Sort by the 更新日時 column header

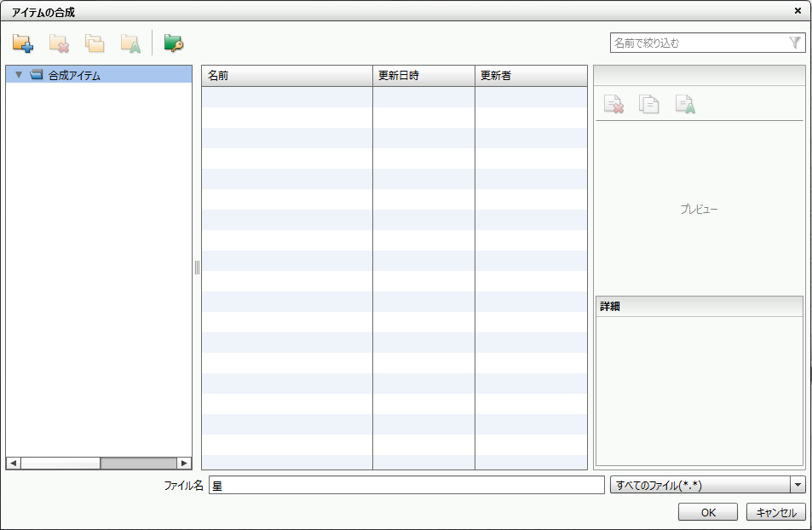click(422, 74)
